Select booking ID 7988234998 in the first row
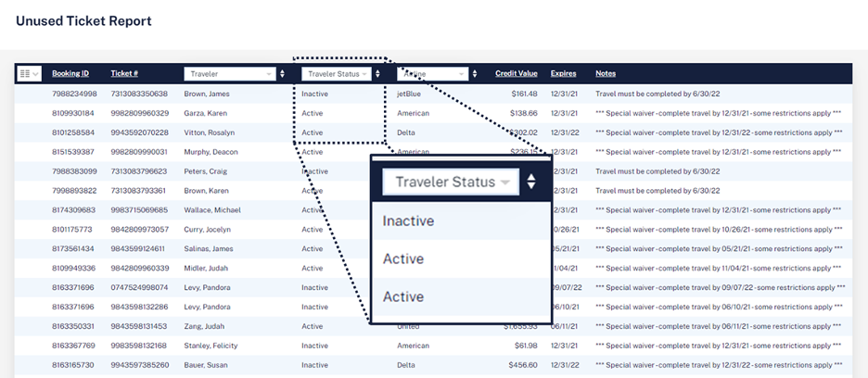 pyautogui.click(x=75, y=94)
